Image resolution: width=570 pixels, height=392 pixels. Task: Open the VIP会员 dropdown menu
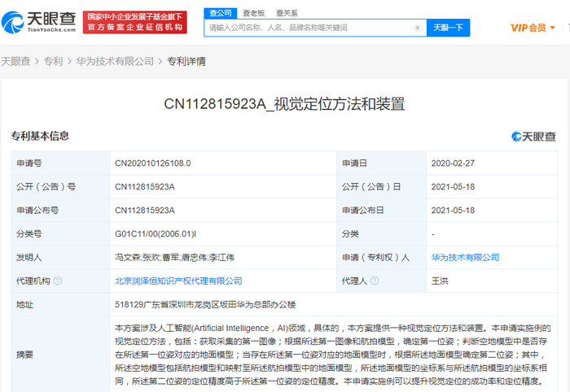tap(533, 28)
